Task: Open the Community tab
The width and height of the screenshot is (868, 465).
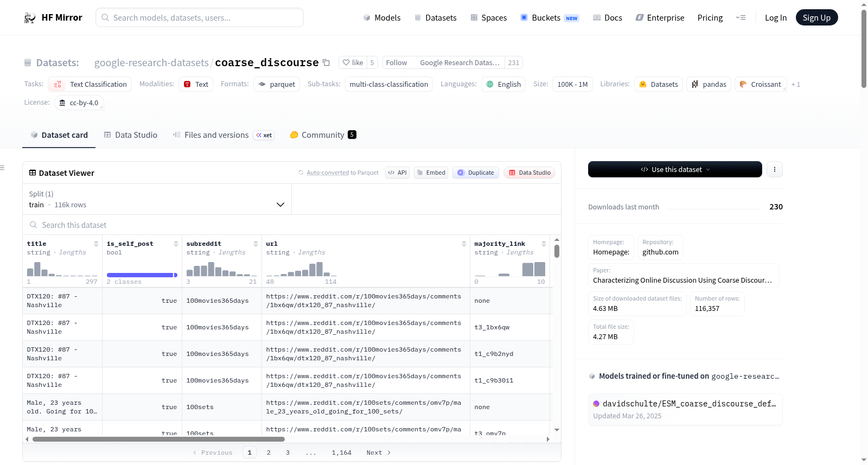Action: [323, 135]
